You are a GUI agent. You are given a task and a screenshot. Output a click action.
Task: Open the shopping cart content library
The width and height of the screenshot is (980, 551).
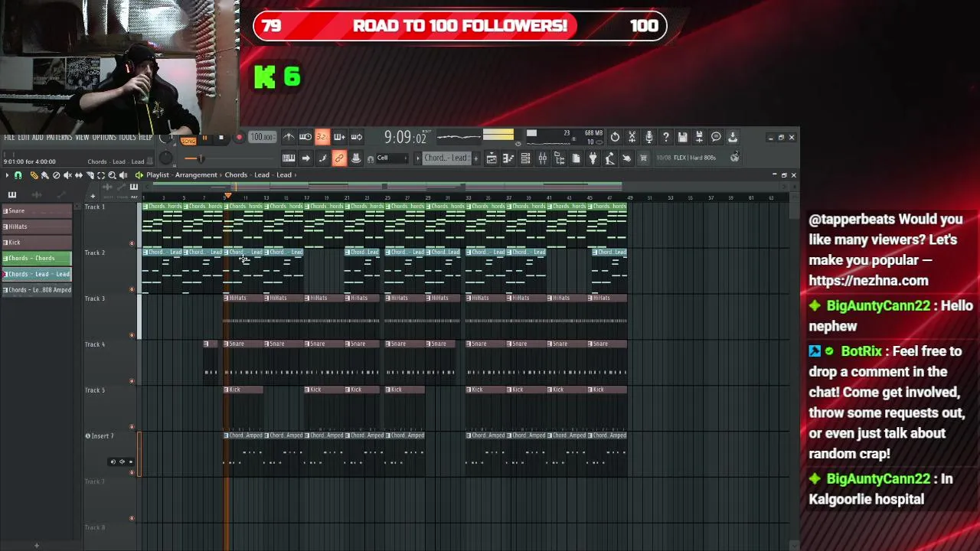[x=643, y=158]
